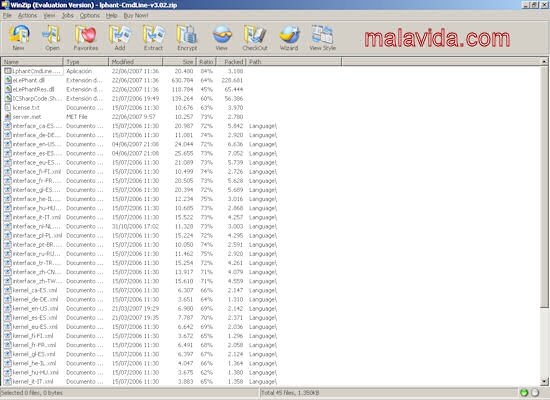Image resolution: width=550 pixels, height=400 pixels.
Task: Select the kernel_fi-FI.xml file name
Action: 33,336
